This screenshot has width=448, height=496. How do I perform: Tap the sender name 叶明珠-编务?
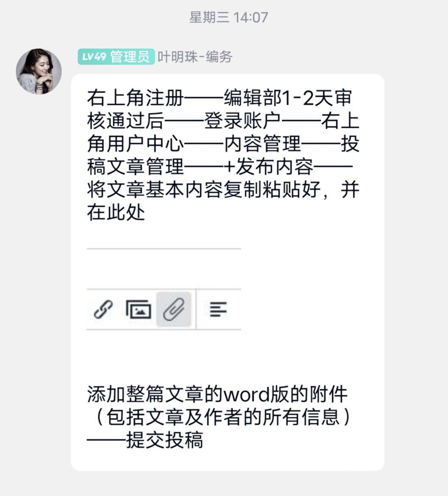click(195, 57)
